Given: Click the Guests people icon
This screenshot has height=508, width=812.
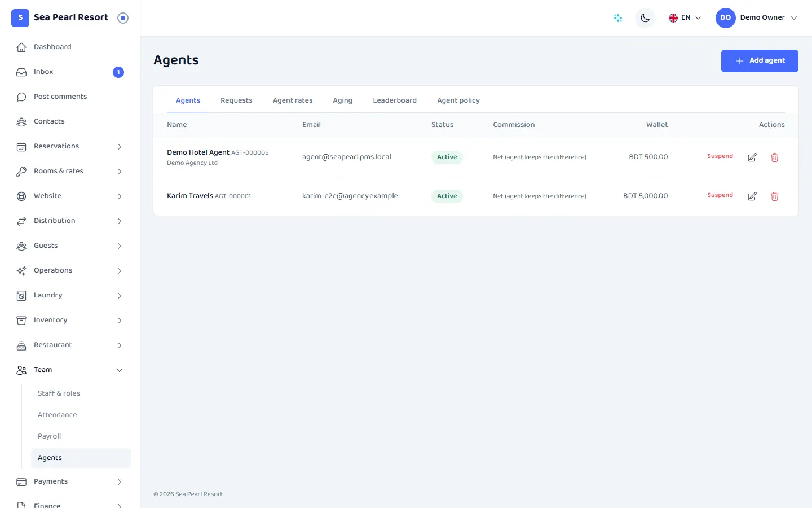Looking at the screenshot, I should click(21, 246).
